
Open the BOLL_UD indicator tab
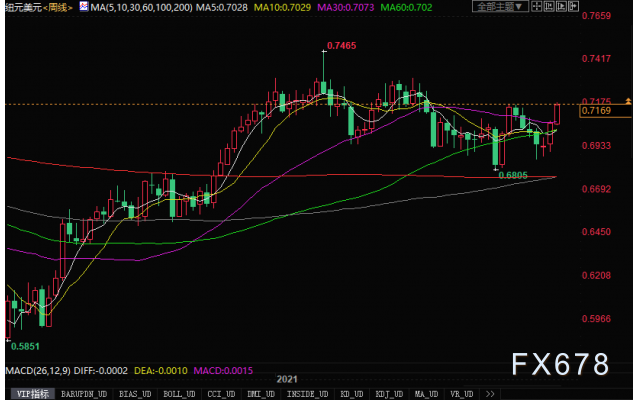[179, 394]
